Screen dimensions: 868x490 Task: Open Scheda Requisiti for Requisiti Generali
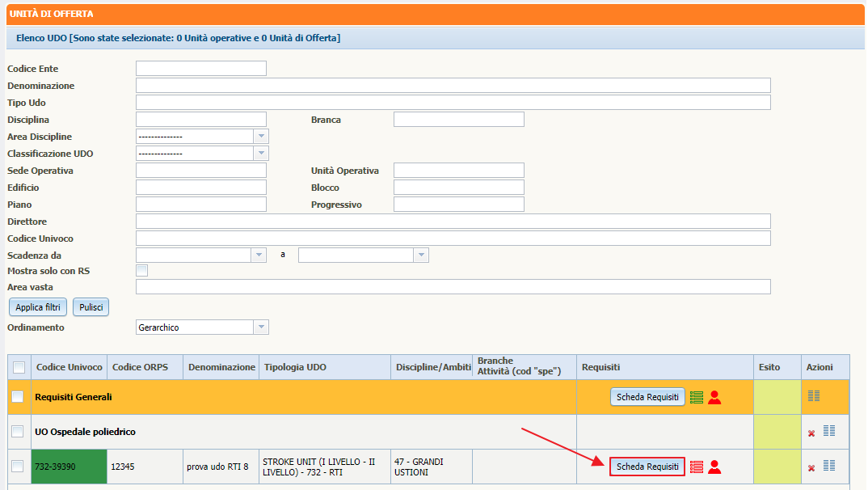point(647,397)
